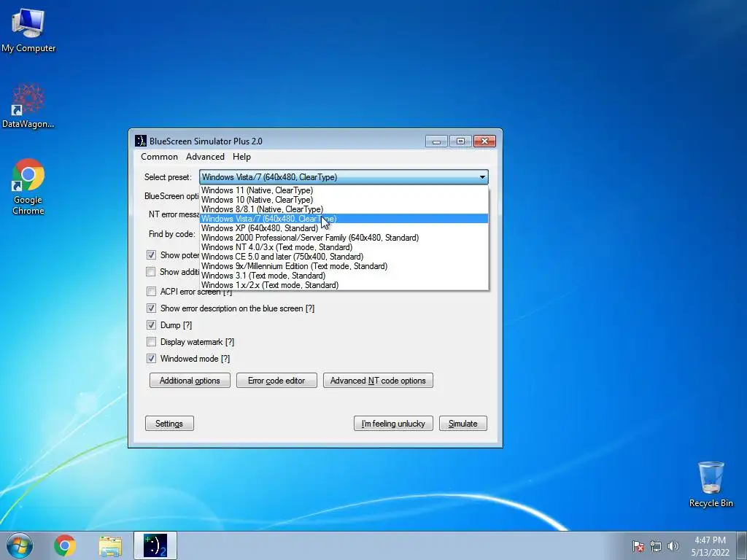Viewport: 747px width, 560px height.
Task: Open Action Center flag tray icon
Action: pos(638,545)
